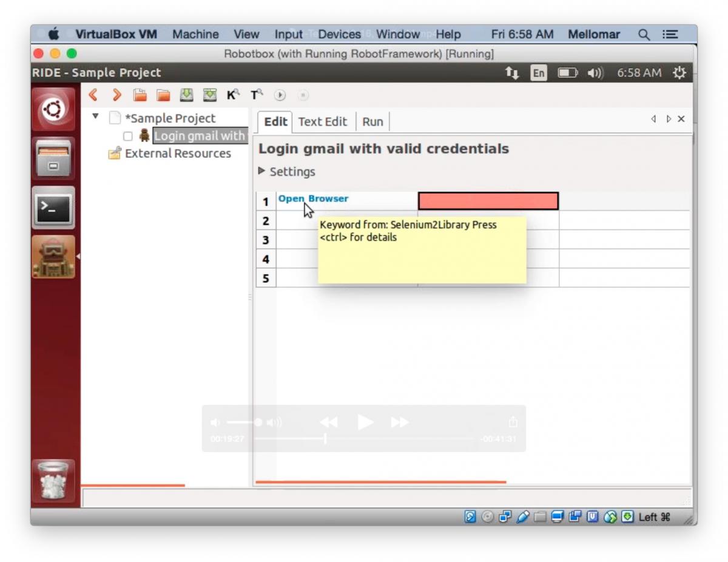Select row header number 3
This screenshot has height=562, width=728.
pyautogui.click(x=266, y=240)
